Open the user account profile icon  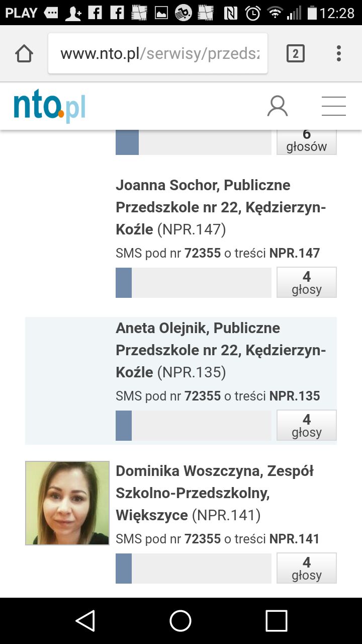tap(278, 106)
